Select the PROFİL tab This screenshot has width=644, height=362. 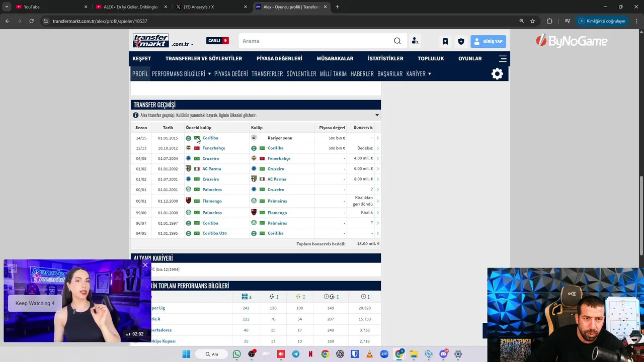[140, 73]
